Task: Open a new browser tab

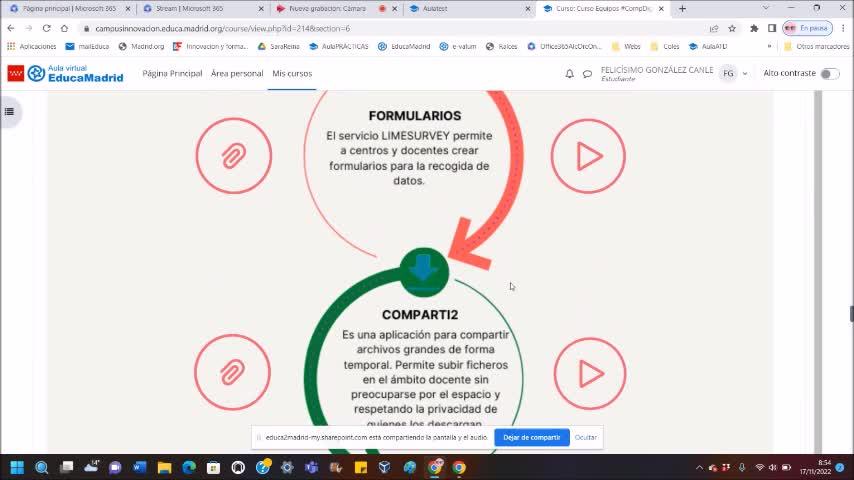Action: coord(682,9)
